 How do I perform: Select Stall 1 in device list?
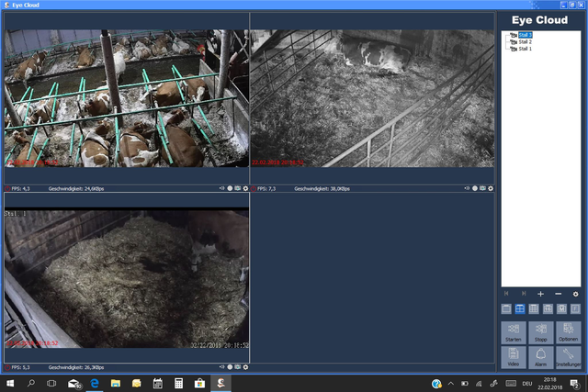tap(525, 49)
